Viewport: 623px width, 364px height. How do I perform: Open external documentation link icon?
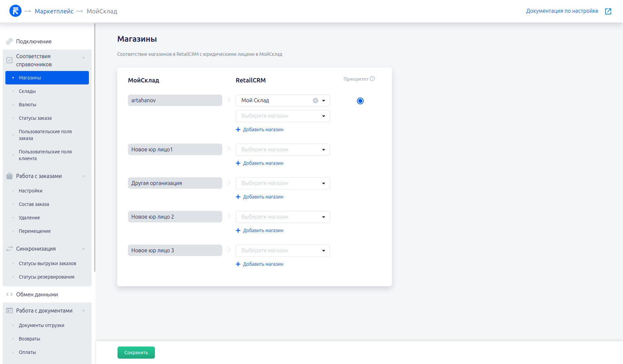(x=608, y=11)
